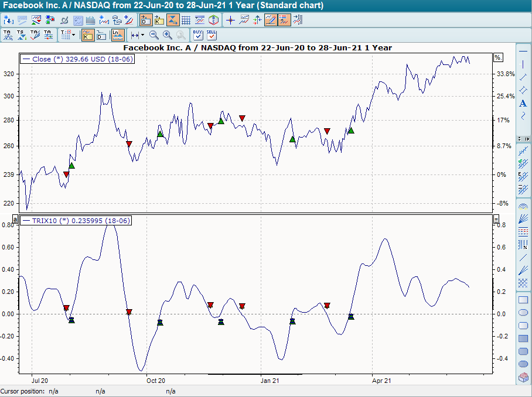
Task: Toggle the grid display icon
Action: coord(185,19)
